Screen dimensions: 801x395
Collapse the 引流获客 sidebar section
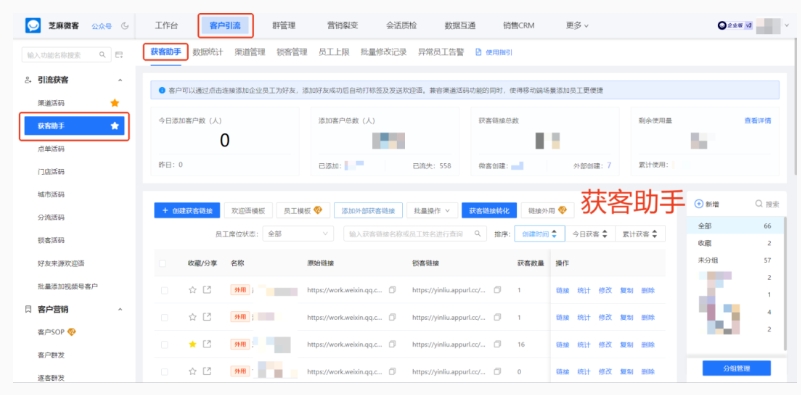pos(120,80)
